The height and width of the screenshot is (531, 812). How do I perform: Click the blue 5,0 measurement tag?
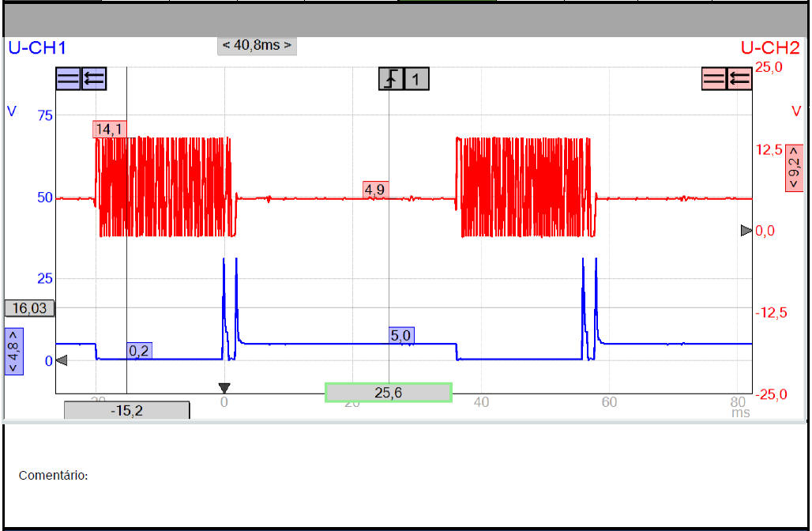pos(401,335)
